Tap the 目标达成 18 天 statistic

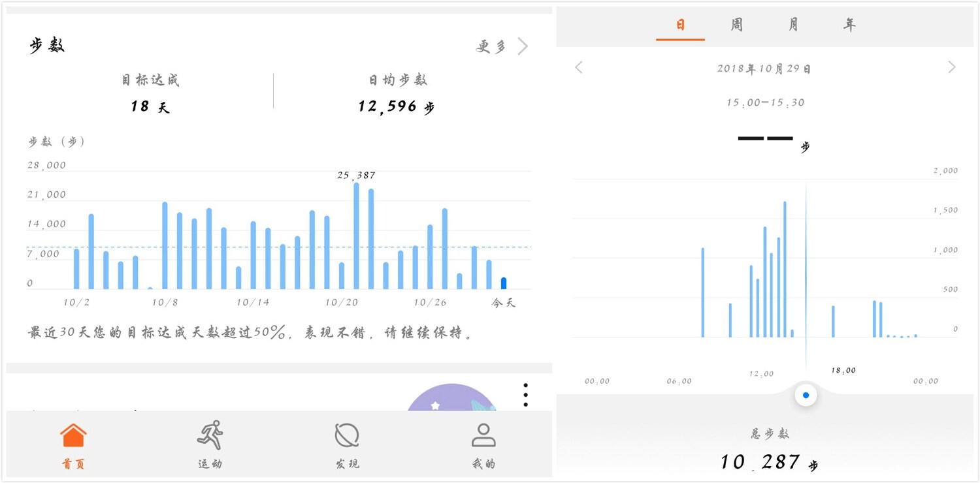(150, 93)
